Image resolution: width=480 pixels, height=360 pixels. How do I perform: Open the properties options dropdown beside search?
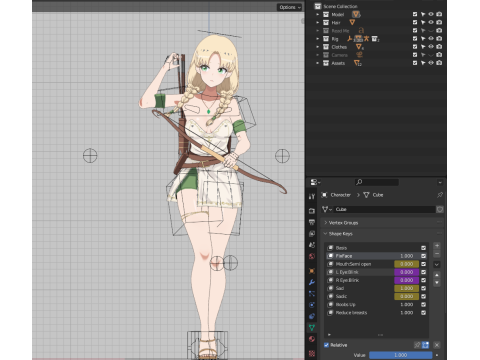pyautogui.click(x=440, y=182)
